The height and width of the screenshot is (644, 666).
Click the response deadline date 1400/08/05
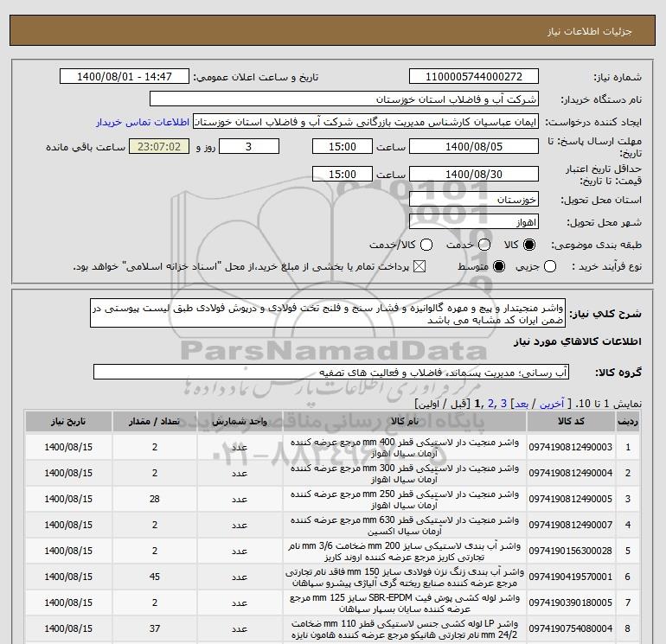coord(474,146)
